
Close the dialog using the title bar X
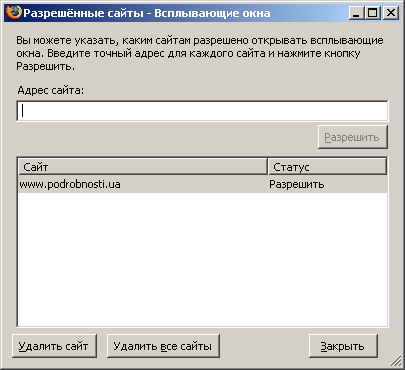(390, 13)
